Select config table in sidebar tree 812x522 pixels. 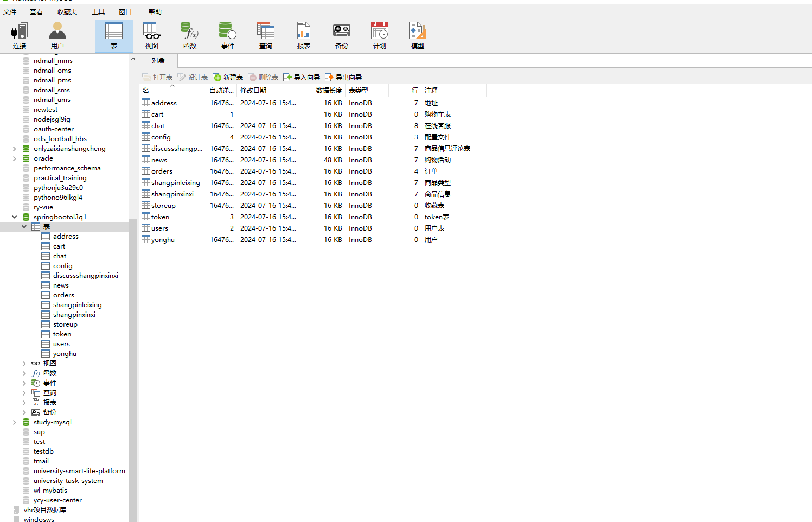tap(63, 266)
